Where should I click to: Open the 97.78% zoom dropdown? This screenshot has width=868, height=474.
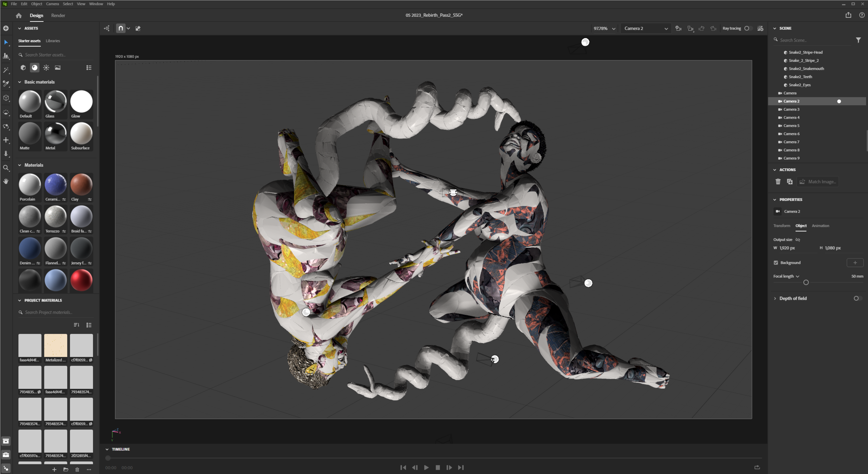coord(604,28)
